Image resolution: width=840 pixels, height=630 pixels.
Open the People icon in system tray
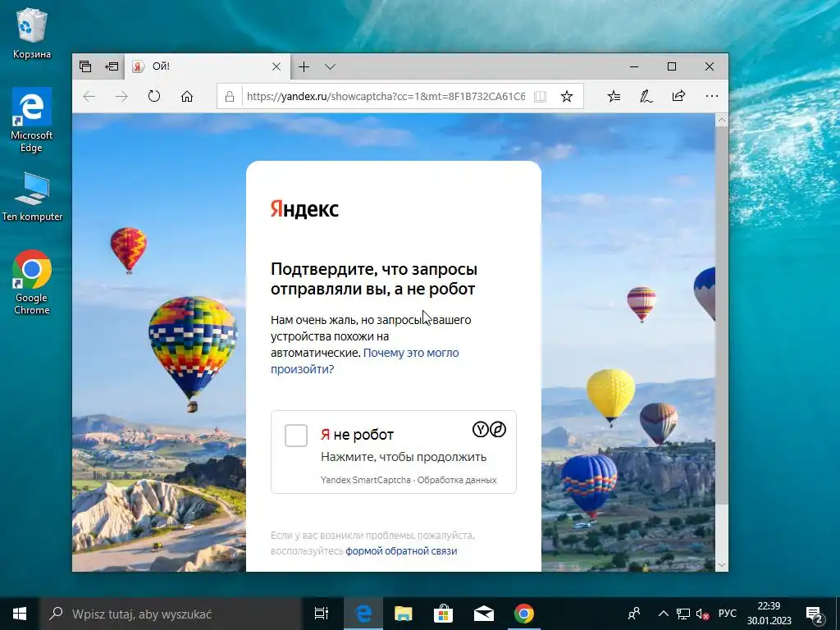(x=634, y=614)
